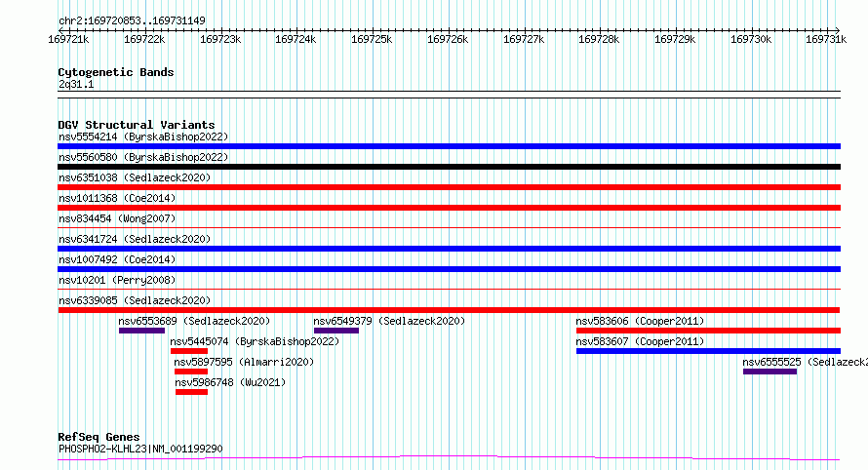Click the nsv5445074 (ByrskaBishop2022) label
The height and width of the screenshot is (470, 868).
click(x=255, y=341)
